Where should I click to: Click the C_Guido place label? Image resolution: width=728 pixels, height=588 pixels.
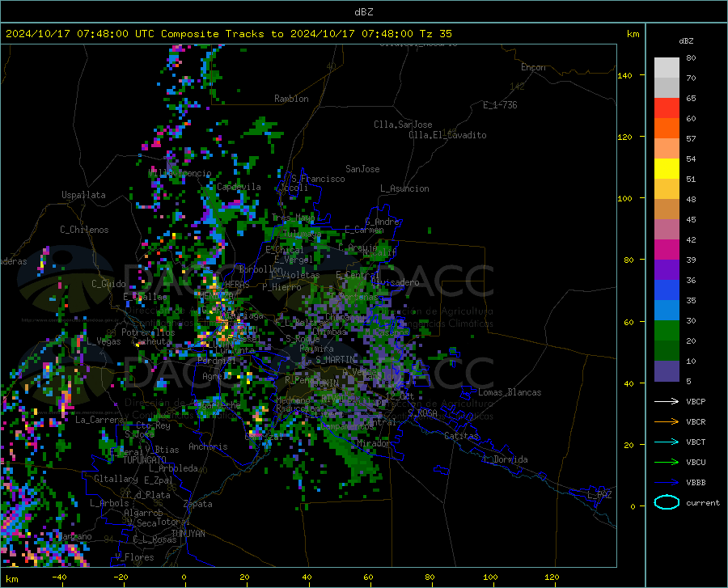tap(108, 284)
